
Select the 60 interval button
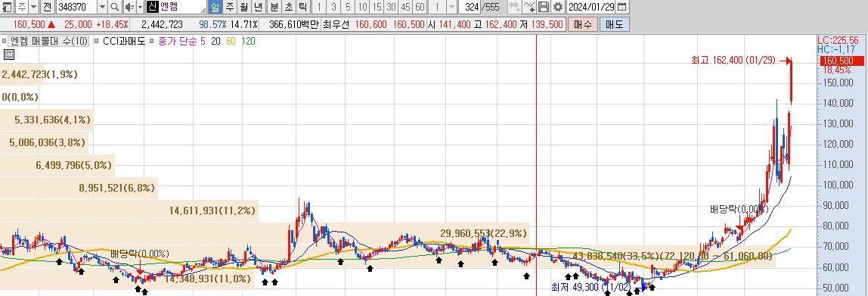coord(420,7)
